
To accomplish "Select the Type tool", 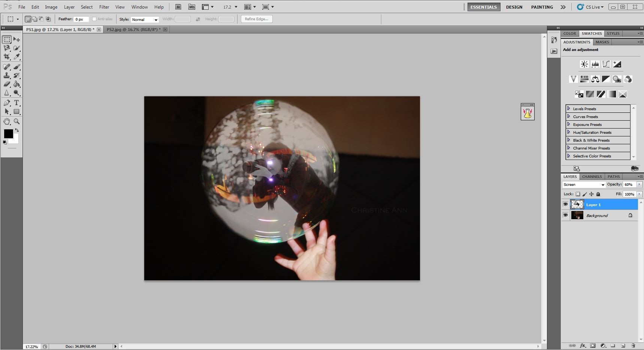I will click(16, 103).
